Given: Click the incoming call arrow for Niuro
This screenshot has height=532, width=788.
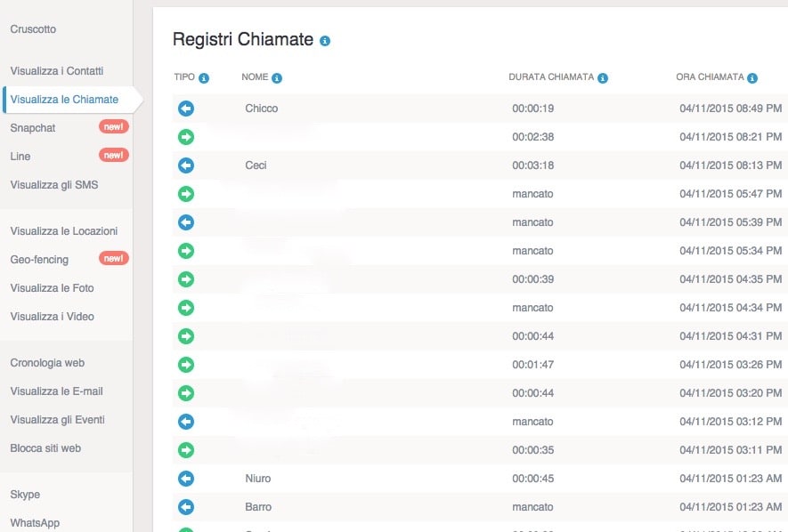Looking at the screenshot, I should 186,479.
